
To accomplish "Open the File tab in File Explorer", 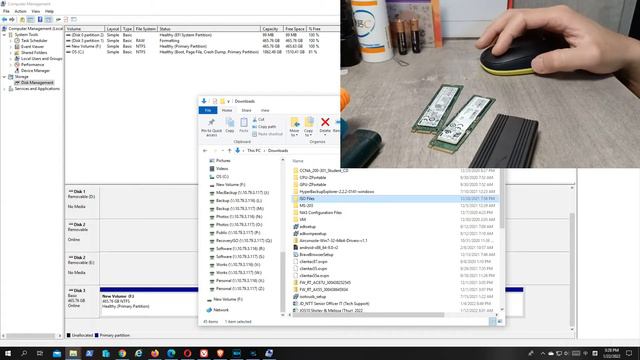I will click(x=208, y=110).
